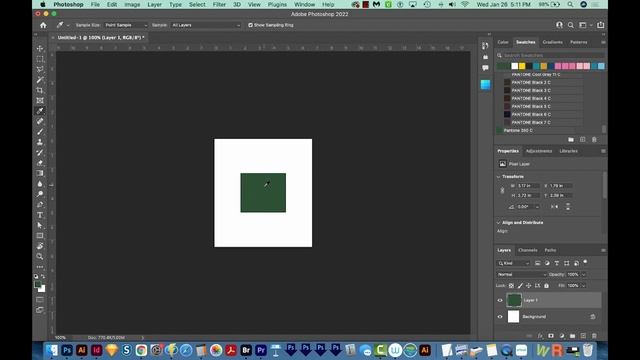
Task: Select the Hand tool
Action: pyautogui.click(x=40, y=246)
